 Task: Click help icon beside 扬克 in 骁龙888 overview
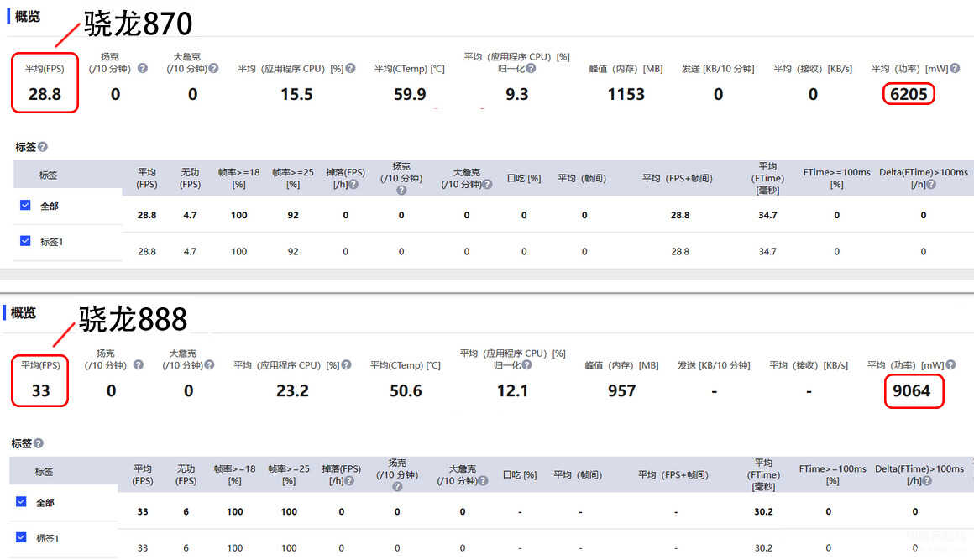tap(138, 365)
